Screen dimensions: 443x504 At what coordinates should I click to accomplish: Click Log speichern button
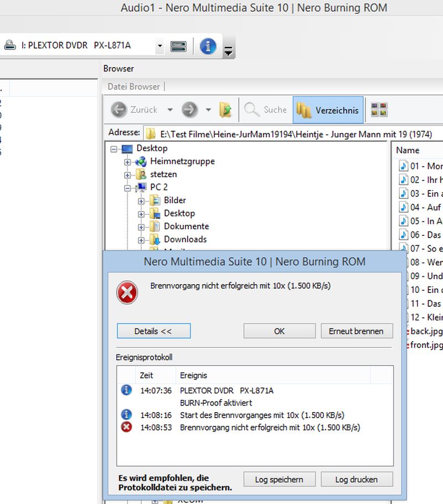tap(279, 480)
